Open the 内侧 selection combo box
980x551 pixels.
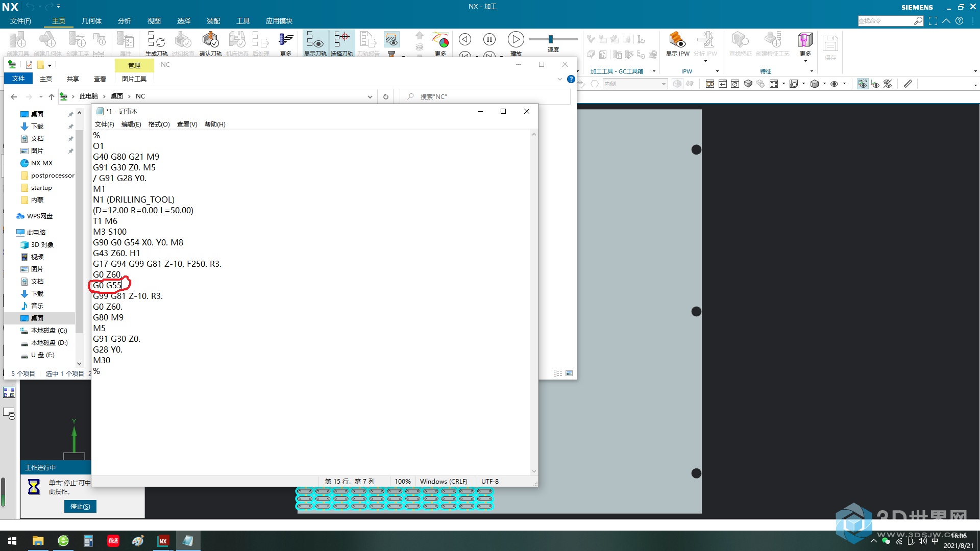pyautogui.click(x=635, y=84)
